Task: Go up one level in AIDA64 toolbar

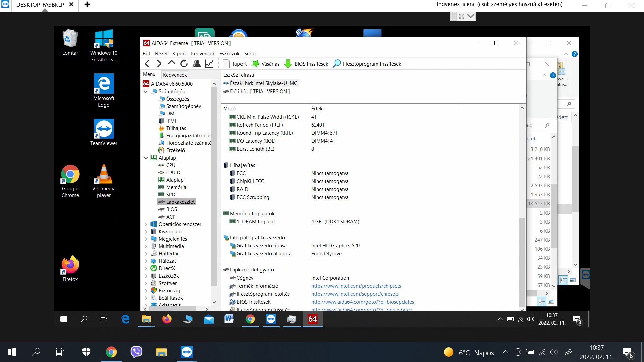Action: [171, 63]
